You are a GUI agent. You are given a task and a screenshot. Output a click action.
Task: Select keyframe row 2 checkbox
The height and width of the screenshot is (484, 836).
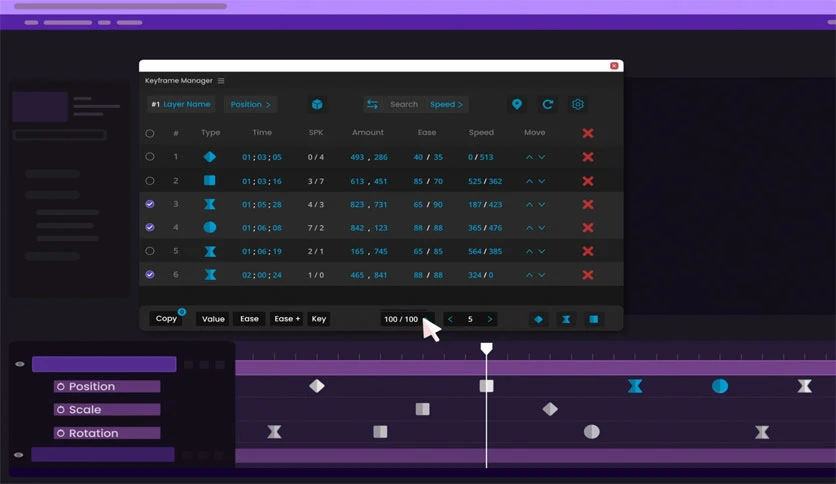(150, 181)
